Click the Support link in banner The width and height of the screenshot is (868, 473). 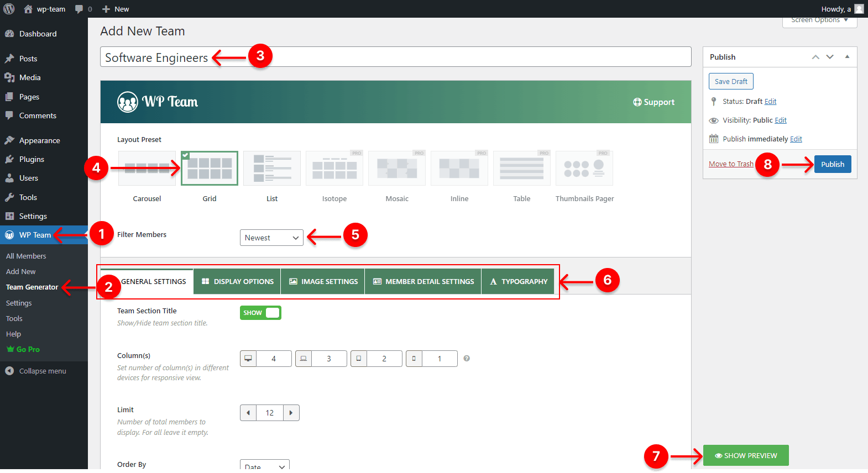point(653,102)
